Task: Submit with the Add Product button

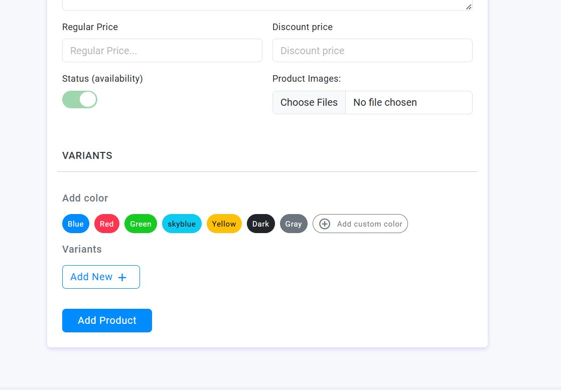Action: tap(107, 320)
